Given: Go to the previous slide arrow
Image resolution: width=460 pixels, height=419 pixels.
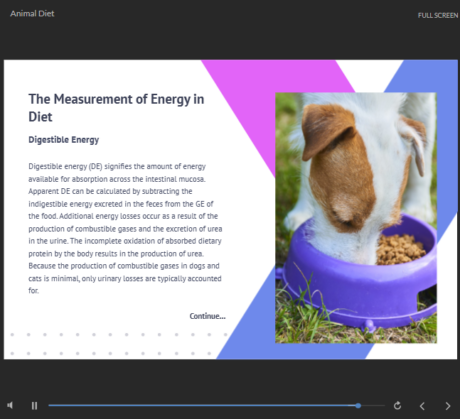Looking at the screenshot, I should (422, 406).
